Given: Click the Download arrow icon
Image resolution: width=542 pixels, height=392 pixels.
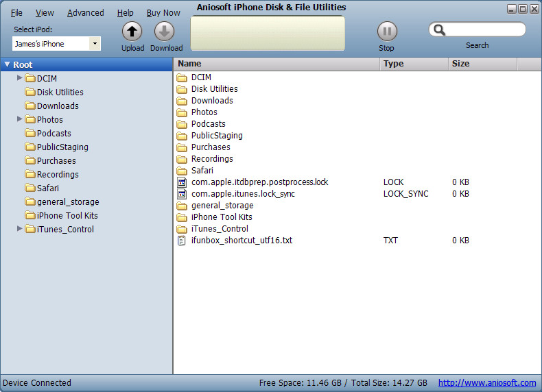Looking at the screenshot, I should pyautogui.click(x=164, y=32).
